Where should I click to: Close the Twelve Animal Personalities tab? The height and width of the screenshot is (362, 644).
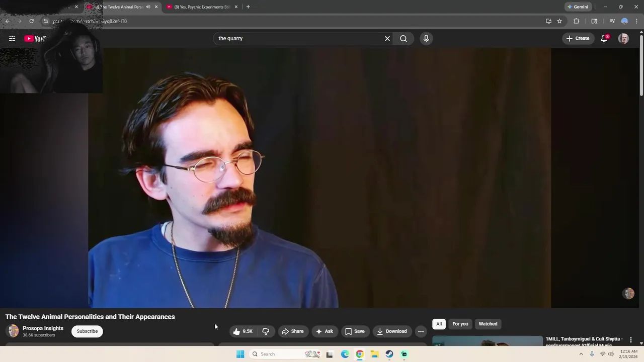(156, 7)
